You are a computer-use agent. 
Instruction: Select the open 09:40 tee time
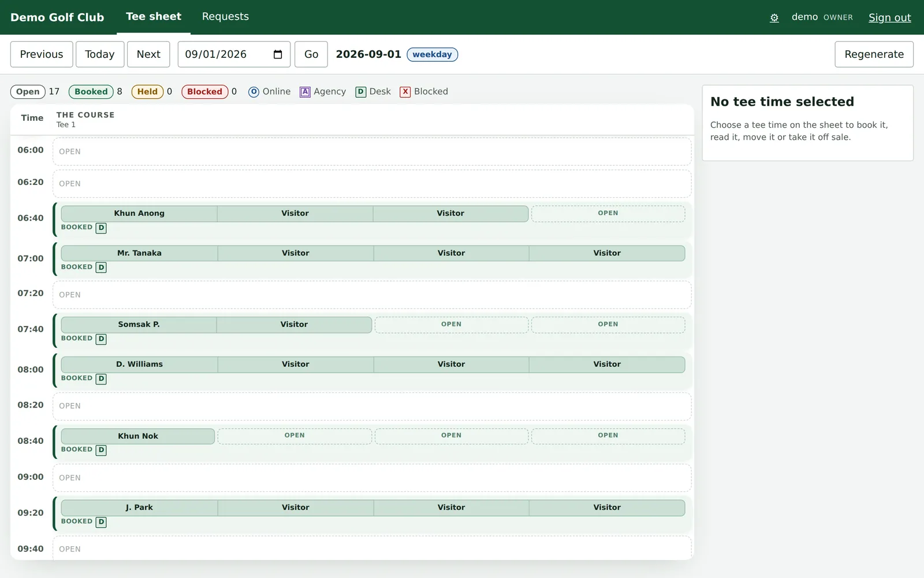(x=372, y=549)
